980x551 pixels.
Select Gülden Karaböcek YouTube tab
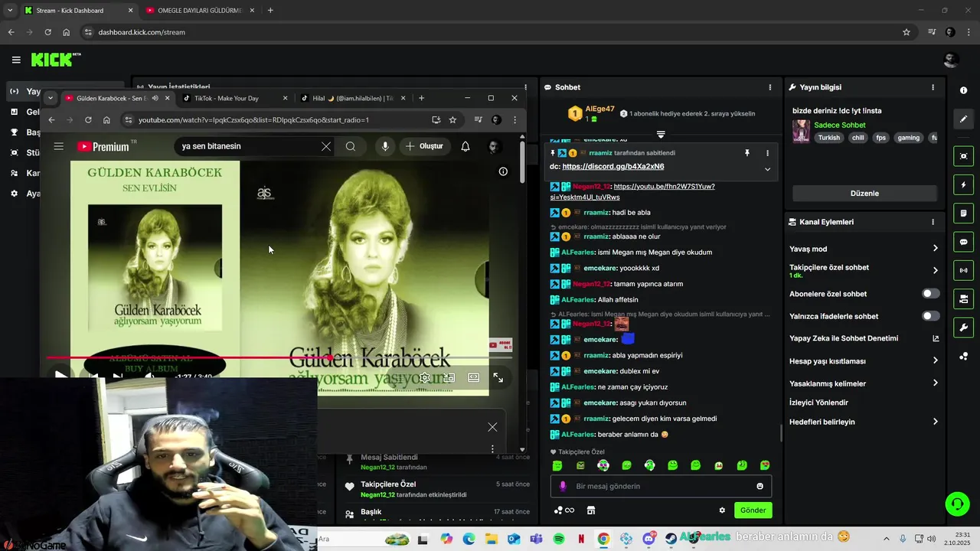coord(116,98)
